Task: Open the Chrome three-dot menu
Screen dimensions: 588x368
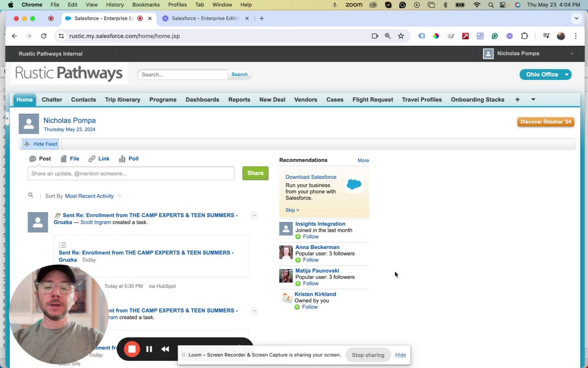Action: point(576,36)
